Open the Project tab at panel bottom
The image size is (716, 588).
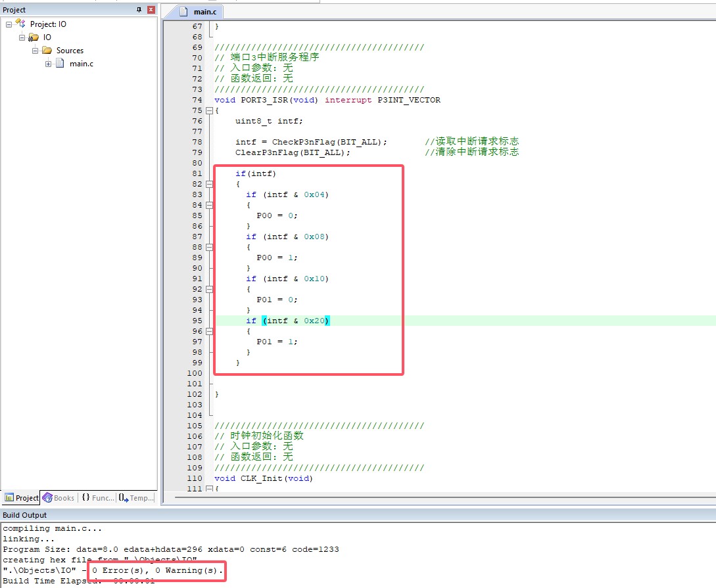(22, 498)
